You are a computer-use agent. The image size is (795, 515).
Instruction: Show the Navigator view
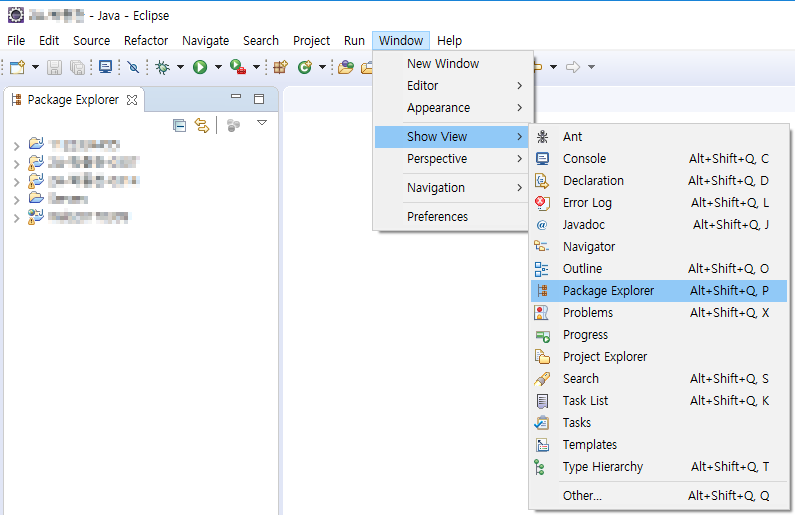pos(659,247)
